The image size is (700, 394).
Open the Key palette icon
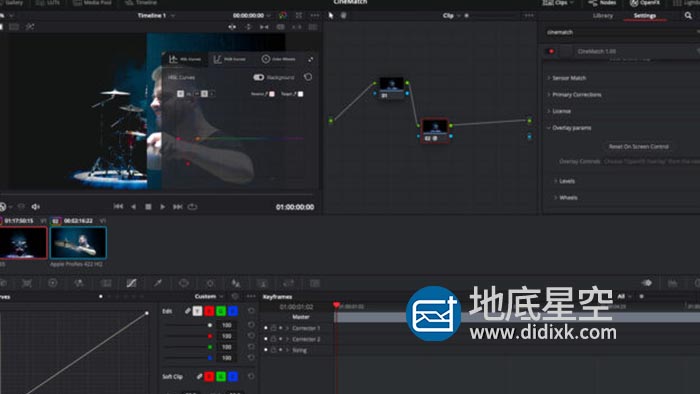click(262, 283)
